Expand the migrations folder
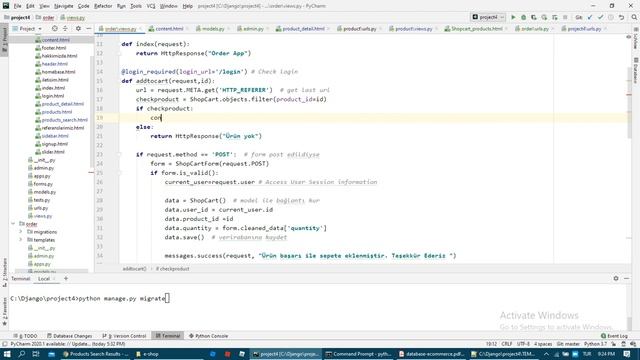The image size is (640, 360). (21, 232)
